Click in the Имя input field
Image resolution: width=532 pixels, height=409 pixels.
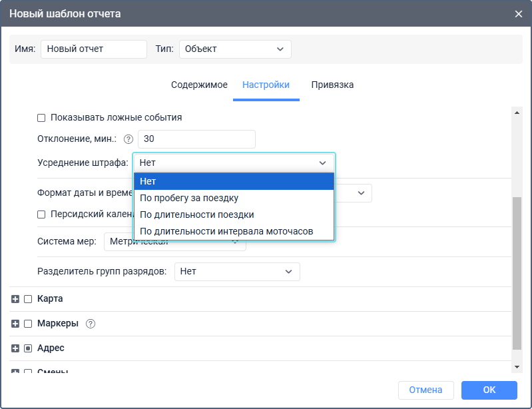point(93,49)
